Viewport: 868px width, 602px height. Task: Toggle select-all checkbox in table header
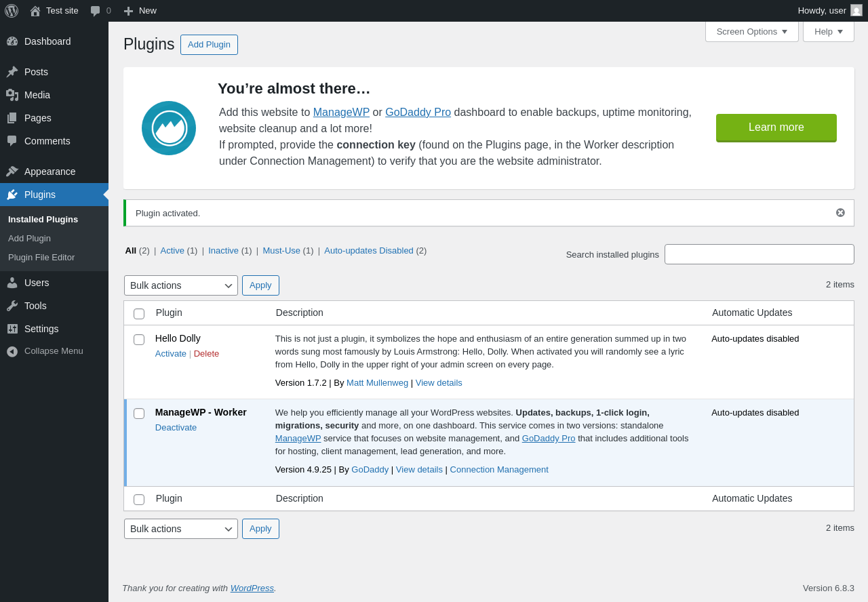coord(139,314)
